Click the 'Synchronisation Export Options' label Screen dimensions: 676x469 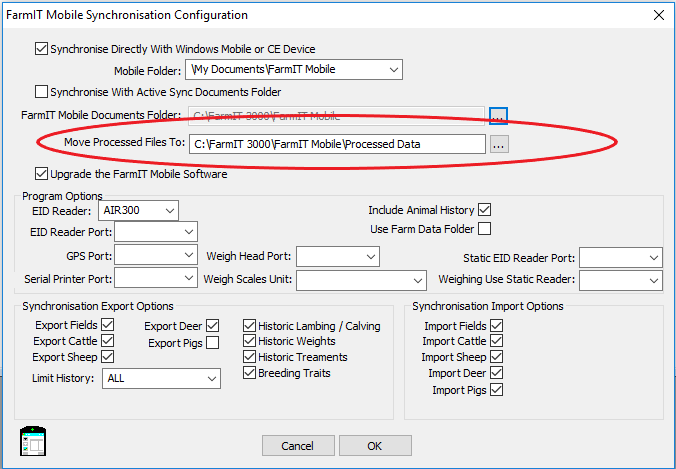(x=98, y=306)
